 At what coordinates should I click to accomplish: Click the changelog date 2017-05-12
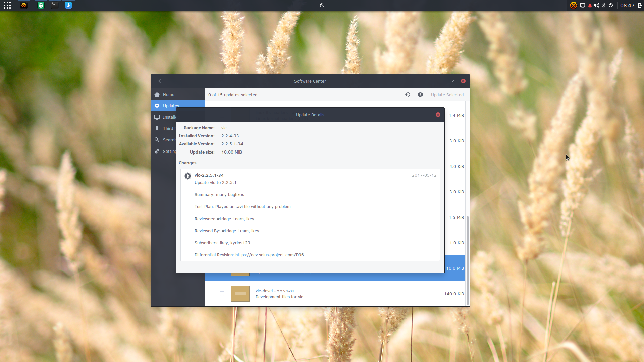(x=424, y=175)
